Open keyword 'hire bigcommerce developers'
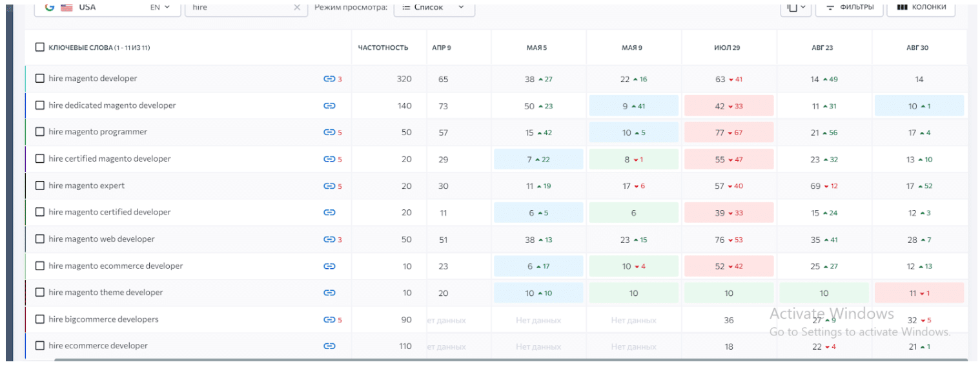 pyautogui.click(x=103, y=319)
